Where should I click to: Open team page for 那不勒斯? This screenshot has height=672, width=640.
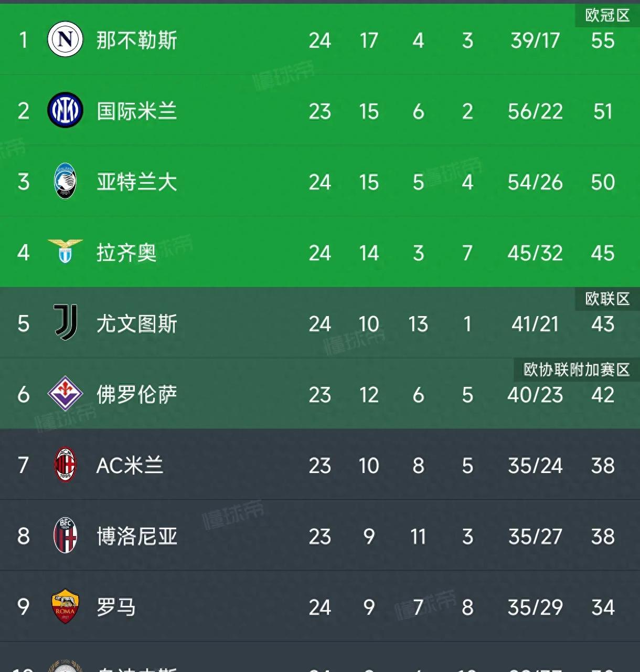click(137, 40)
